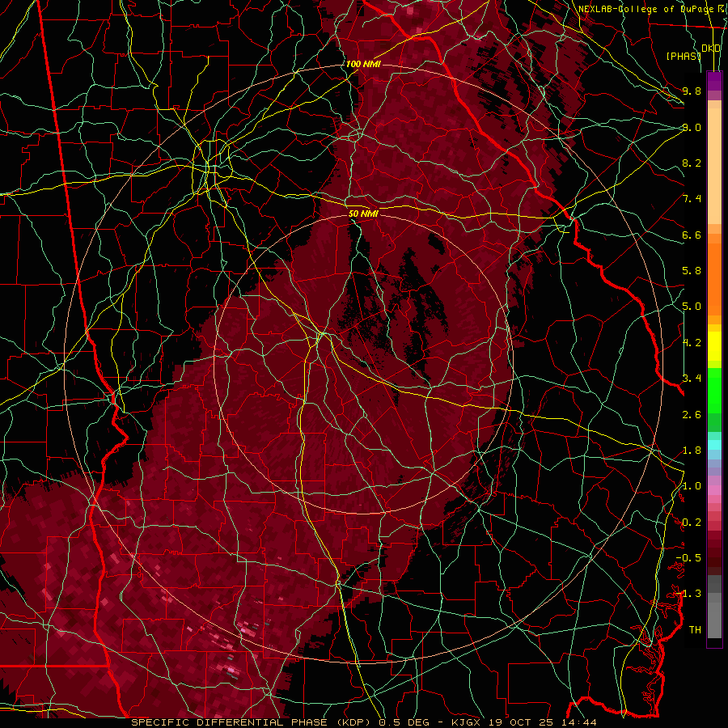
Task: Pick the light peach band of color bar
Action: (714, 166)
